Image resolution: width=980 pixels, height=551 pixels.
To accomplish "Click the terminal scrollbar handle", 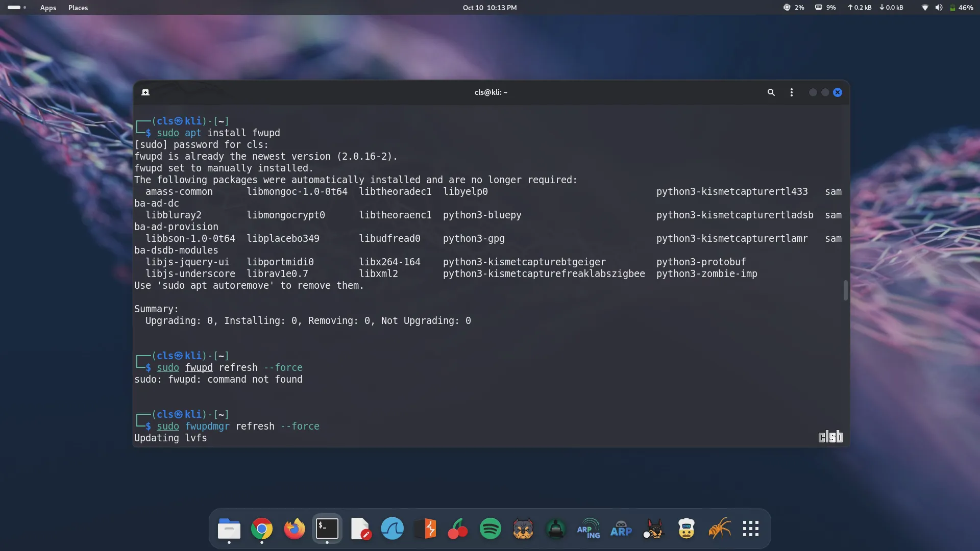I will [845, 290].
